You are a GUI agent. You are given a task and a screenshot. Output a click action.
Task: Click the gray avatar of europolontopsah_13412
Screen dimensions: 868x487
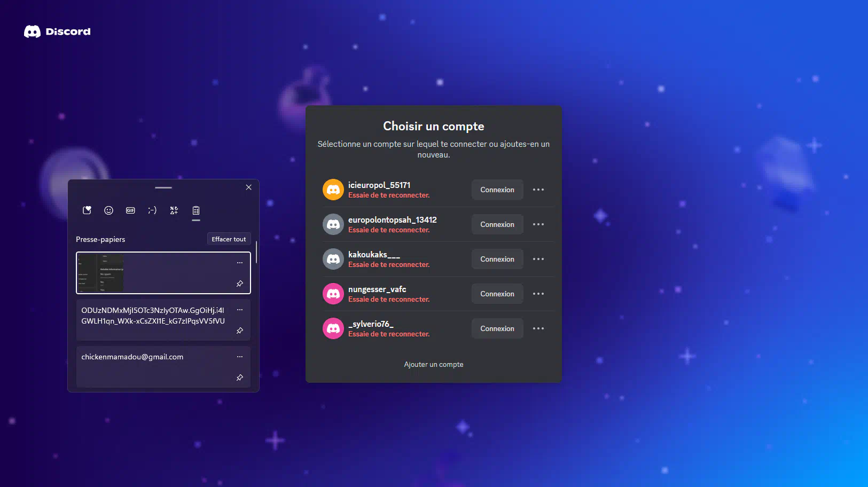(333, 224)
